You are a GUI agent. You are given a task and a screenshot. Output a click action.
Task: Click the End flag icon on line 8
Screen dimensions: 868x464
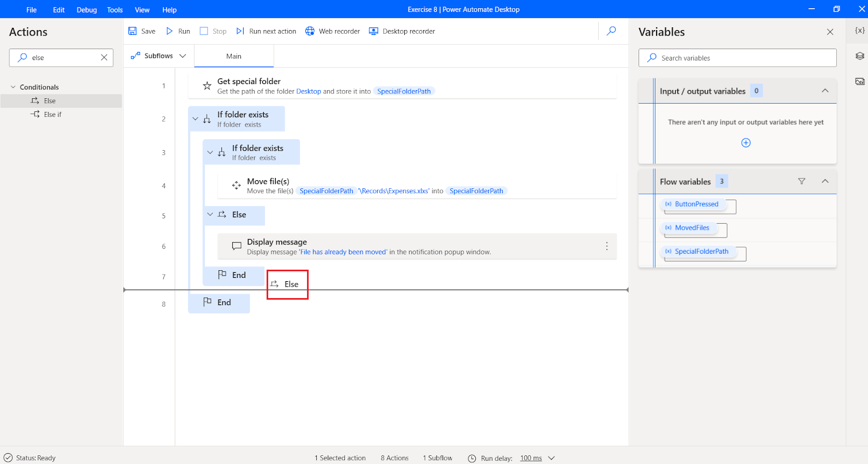pyautogui.click(x=207, y=302)
